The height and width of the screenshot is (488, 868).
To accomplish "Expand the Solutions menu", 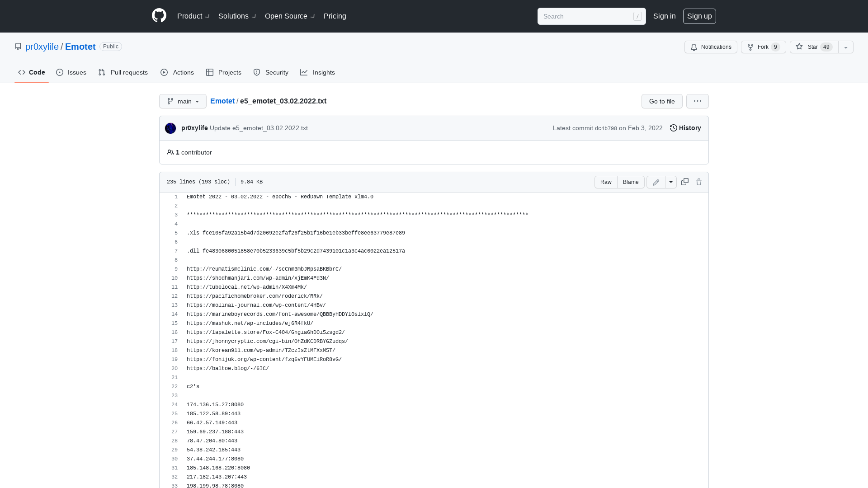I will coord(237,16).
